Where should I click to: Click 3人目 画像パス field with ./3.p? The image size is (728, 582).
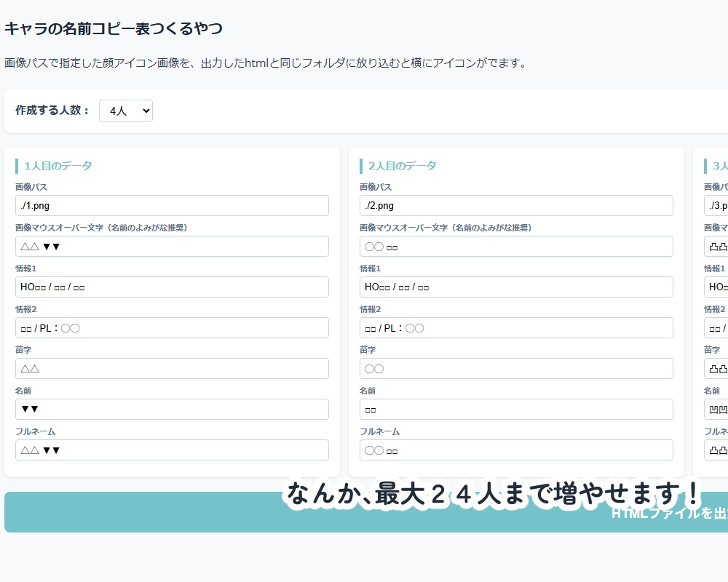(716, 206)
